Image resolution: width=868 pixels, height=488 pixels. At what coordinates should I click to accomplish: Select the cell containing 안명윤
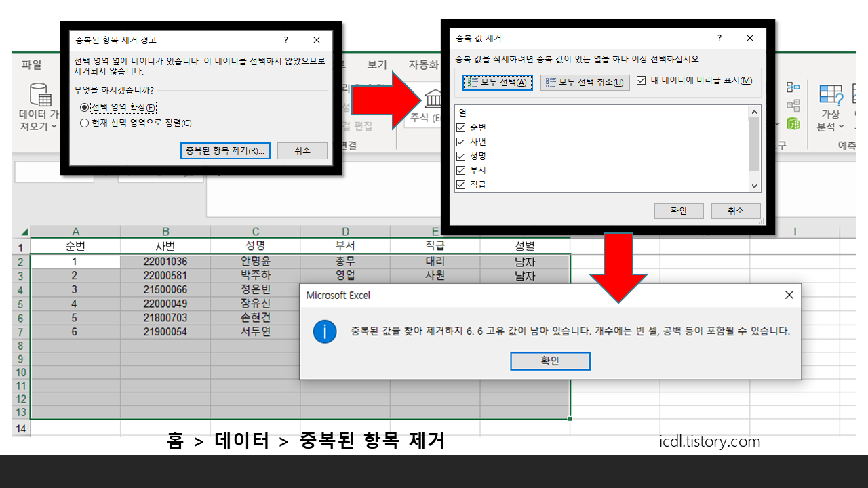[256, 261]
